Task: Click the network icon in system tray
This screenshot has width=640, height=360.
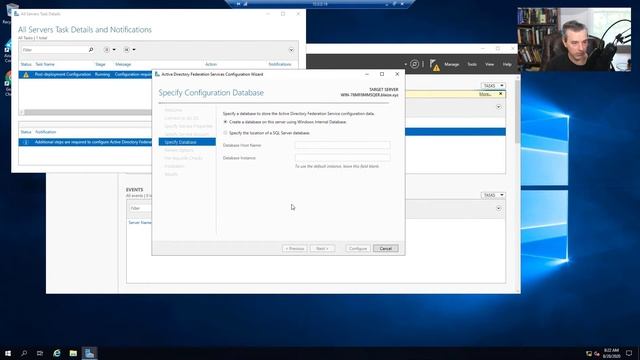Action: 589,353
